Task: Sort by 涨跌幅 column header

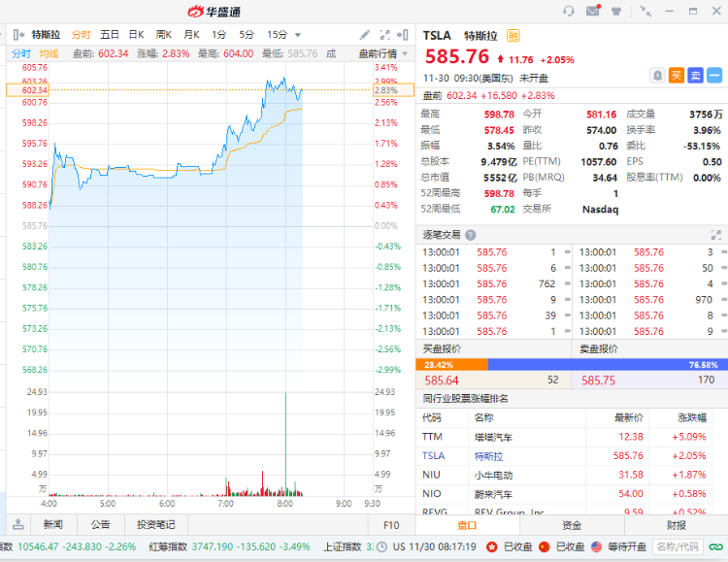Action: click(692, 417)
